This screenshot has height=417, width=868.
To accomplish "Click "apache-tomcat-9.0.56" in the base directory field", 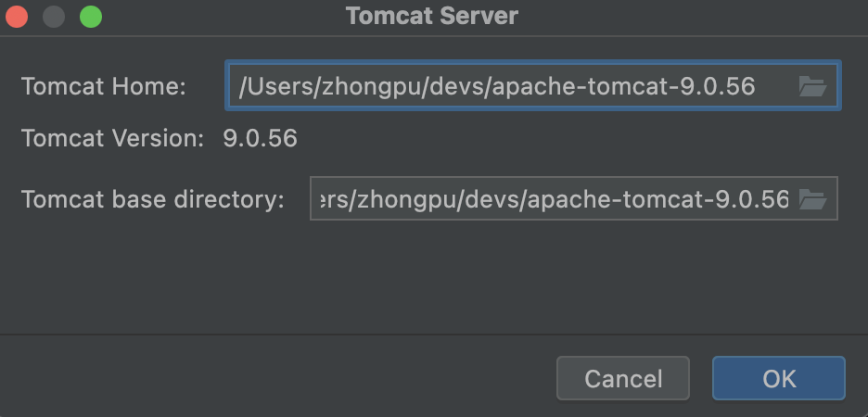I will click(657, 199).
